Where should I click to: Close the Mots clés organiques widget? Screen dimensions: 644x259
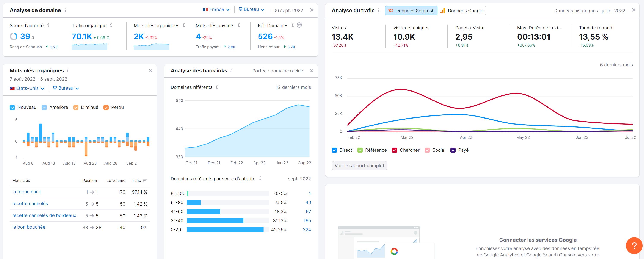tap(150, 71)
